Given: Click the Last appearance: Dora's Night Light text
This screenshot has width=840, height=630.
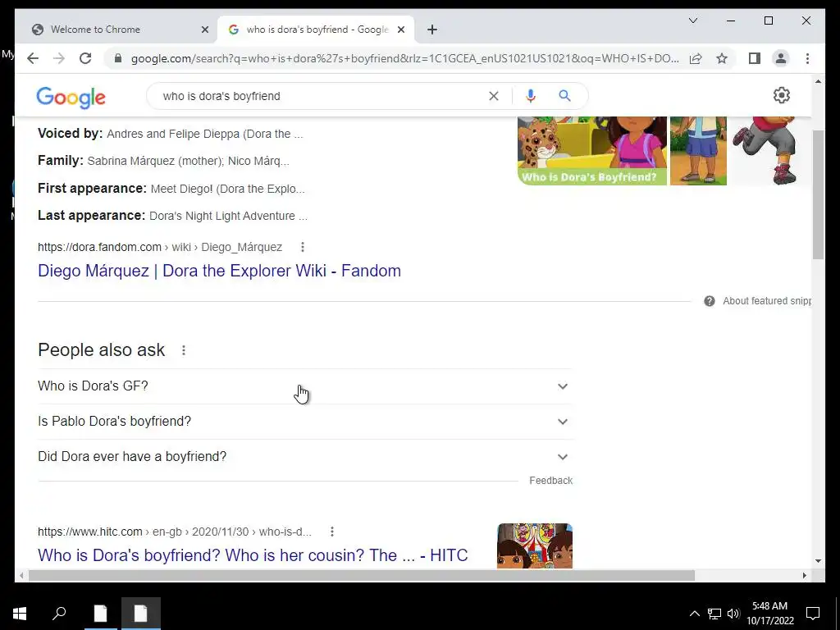Looking at the screenshot, I should click(x=172, y=216).
